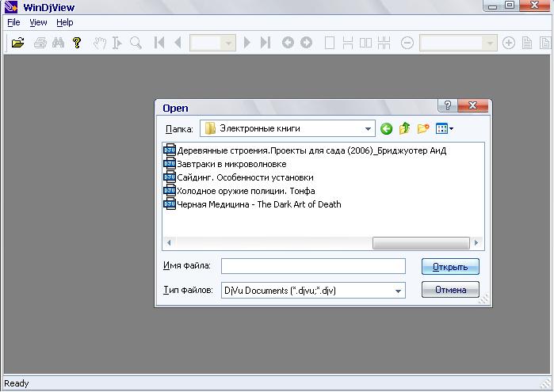Select file Деревянные строения.Проекты для сада
The height and width of the screenshot is (392, 554).
click(305, 150)
